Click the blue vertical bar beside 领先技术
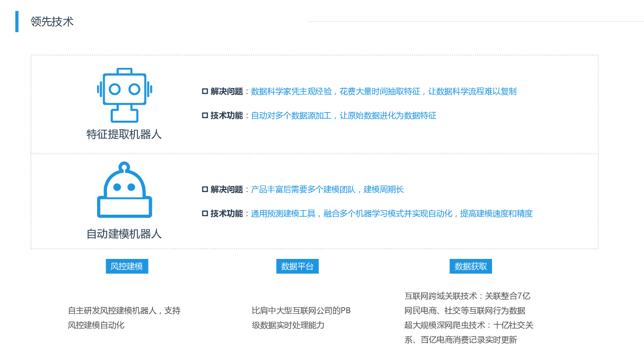 click(x=17, y=22)
